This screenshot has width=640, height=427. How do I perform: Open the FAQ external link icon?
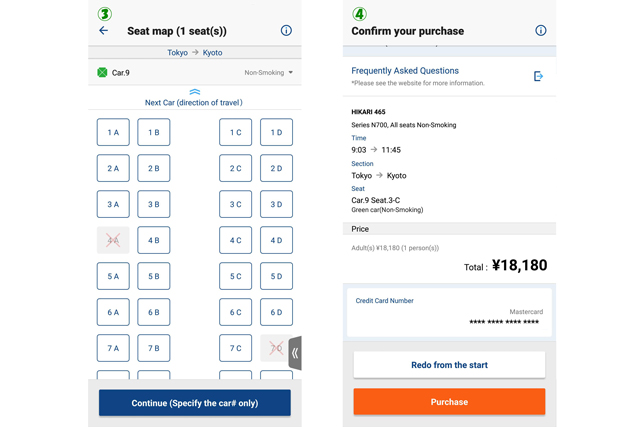coord(538,76)
